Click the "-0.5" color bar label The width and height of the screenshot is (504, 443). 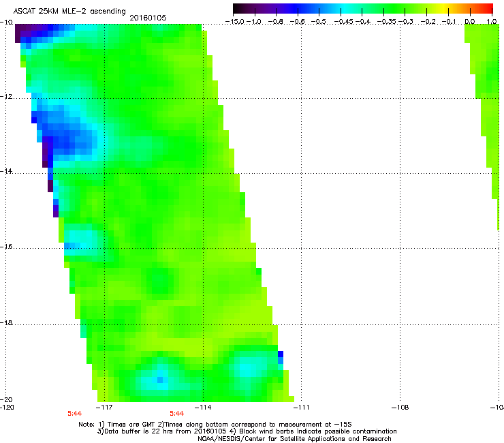click(x=319, y=22)
